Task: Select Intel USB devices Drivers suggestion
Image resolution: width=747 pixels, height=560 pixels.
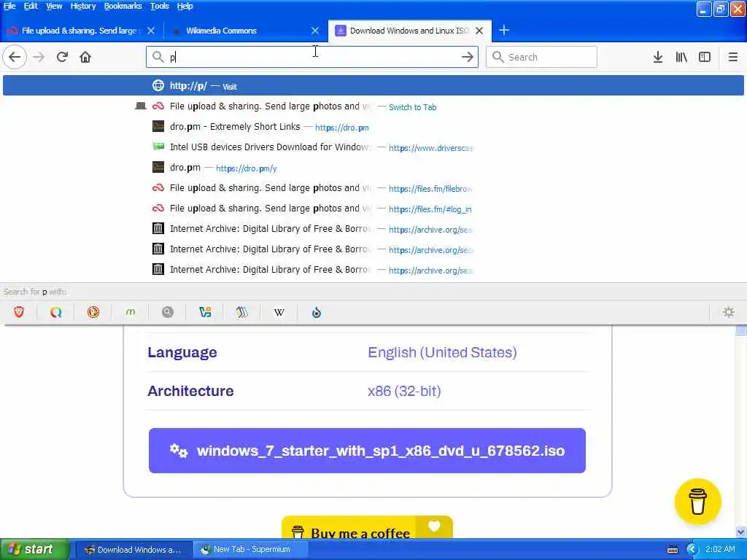Action: [x=373, y=147]
